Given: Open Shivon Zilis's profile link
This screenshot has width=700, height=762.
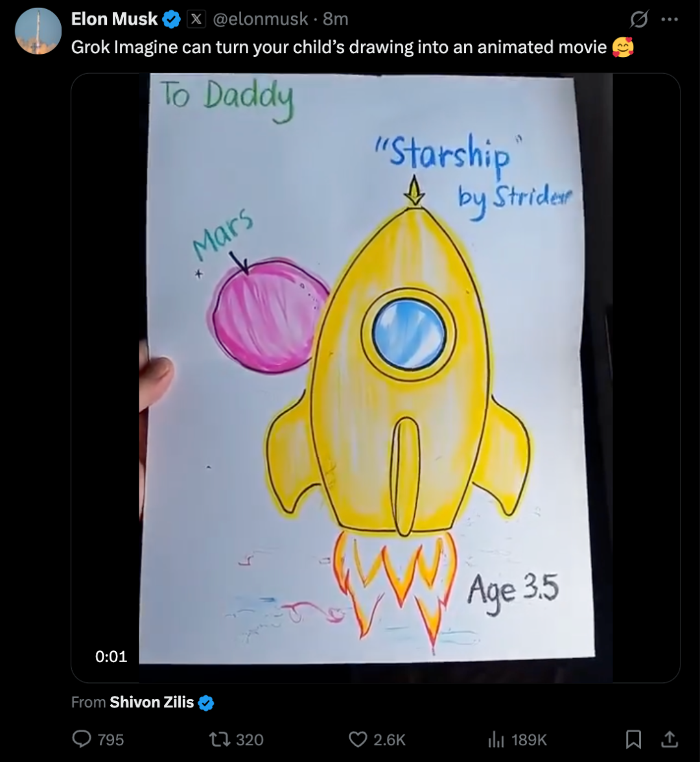Looking at the screenshot, I should coord(152,702).
